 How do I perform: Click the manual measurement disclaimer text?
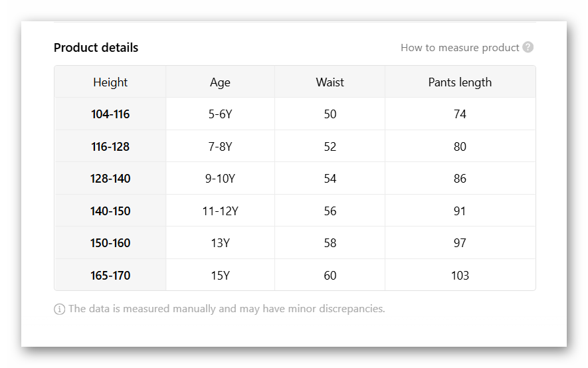(x=227, y=309)
